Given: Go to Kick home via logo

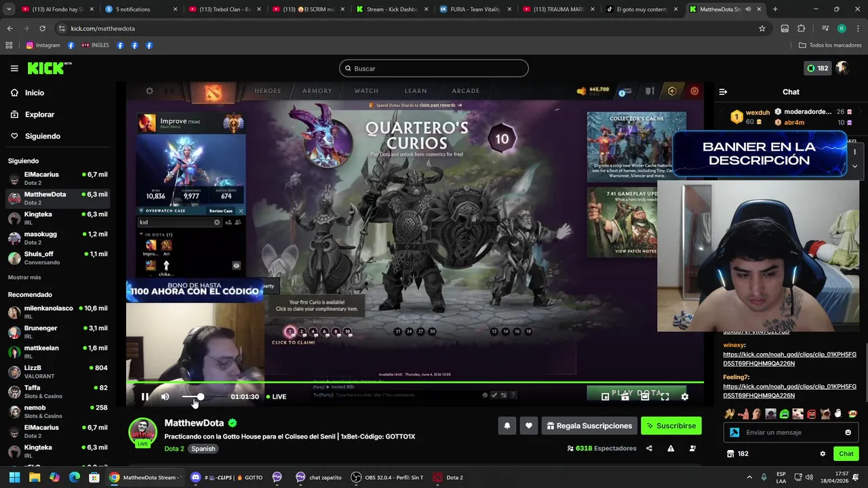Looking at the screenshot, I should [x=50, y=68].
